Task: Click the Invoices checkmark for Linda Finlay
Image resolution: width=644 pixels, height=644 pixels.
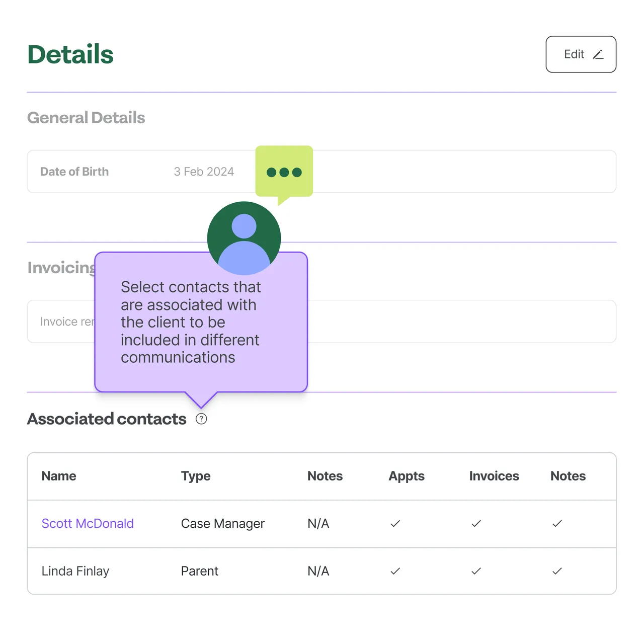Action: [476, 571]
